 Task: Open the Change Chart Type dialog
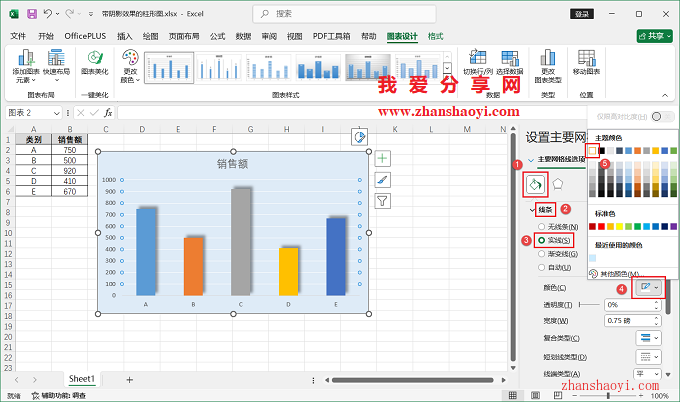coord(548,66)
